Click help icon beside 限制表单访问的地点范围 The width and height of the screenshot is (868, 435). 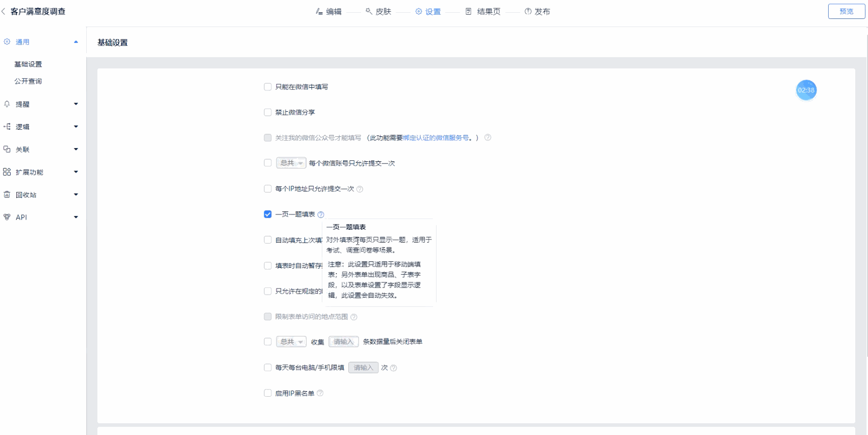(354, 317)
